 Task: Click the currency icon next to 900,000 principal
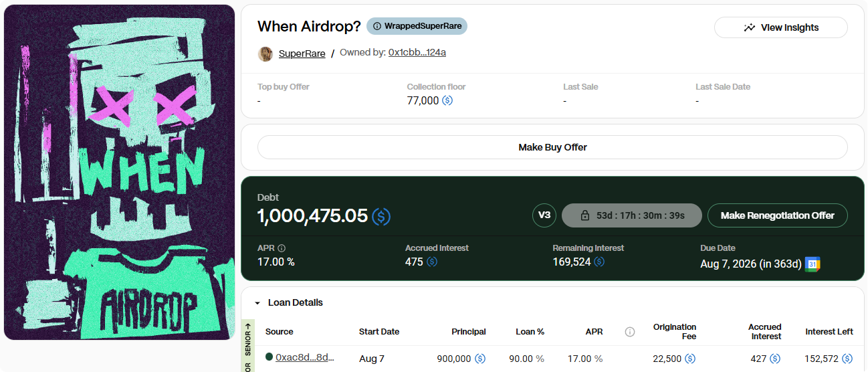pos(480,359)
